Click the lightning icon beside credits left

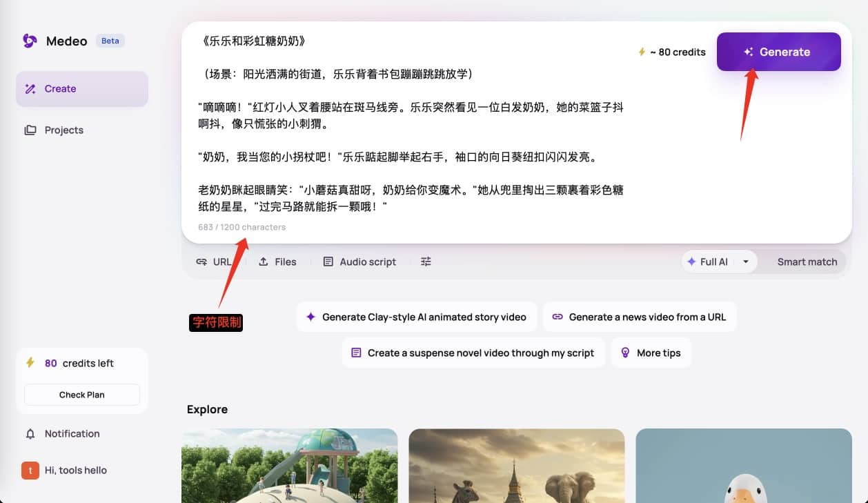pos(30,363)
